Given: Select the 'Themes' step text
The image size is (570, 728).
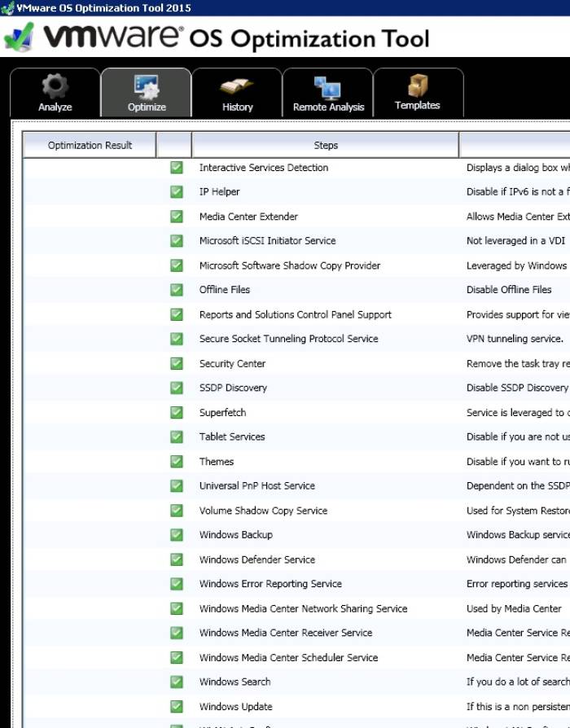Looking at the screenshot, I should pyautogui.click(x=217, y=462).
